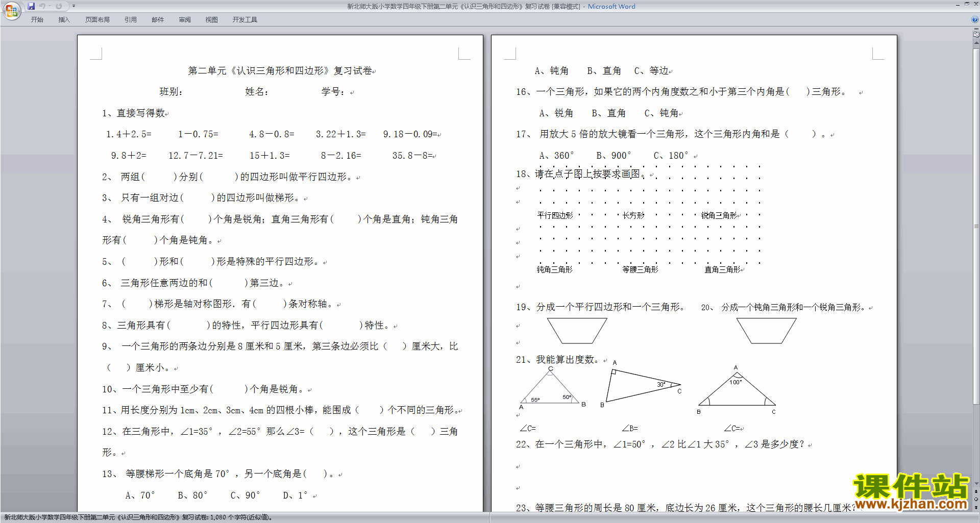Switch to the 页面布局 tab
The height and width of the screenshot is (523, 980).
(97, 20)
